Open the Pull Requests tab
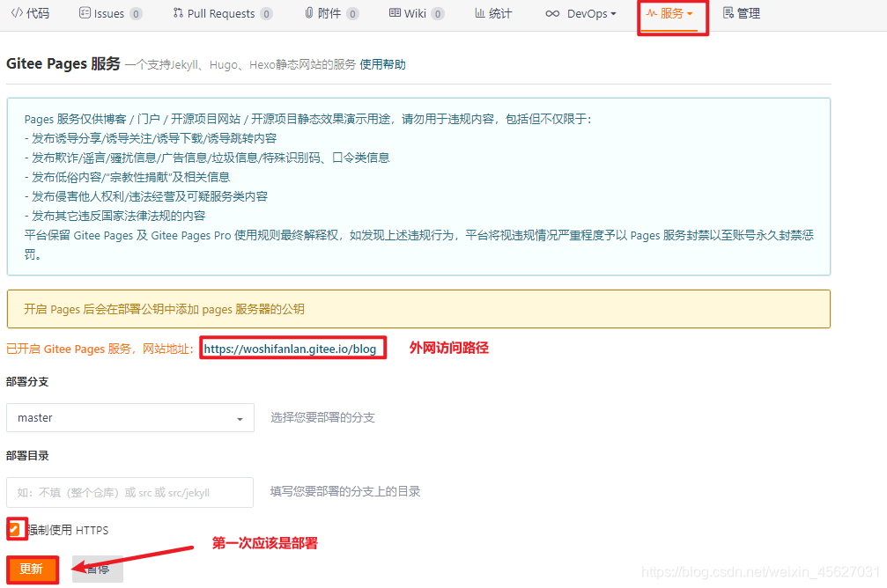 222,13
